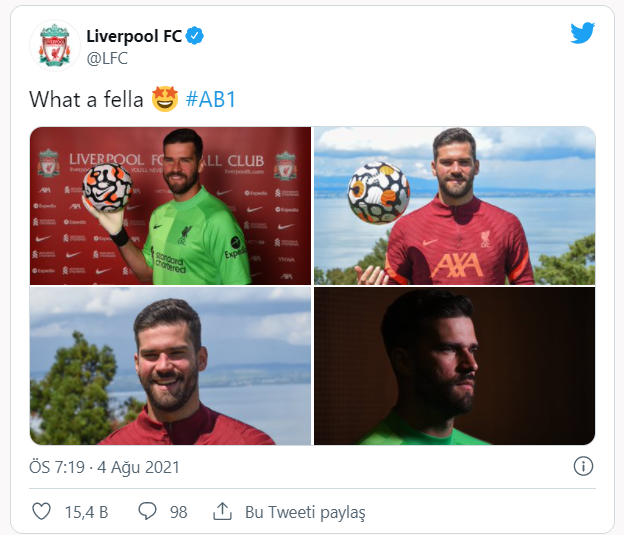Like the tweet with the heart icon
Viewport: 624px width, 535px height.
pyautogui.click(x=41, y=512)
